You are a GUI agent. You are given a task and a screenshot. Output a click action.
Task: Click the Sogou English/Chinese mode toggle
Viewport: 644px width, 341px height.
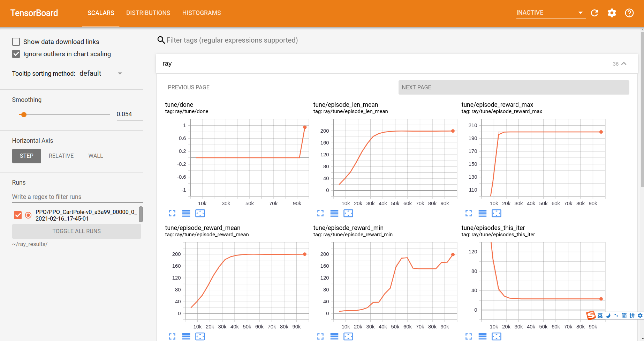(600, 316)
